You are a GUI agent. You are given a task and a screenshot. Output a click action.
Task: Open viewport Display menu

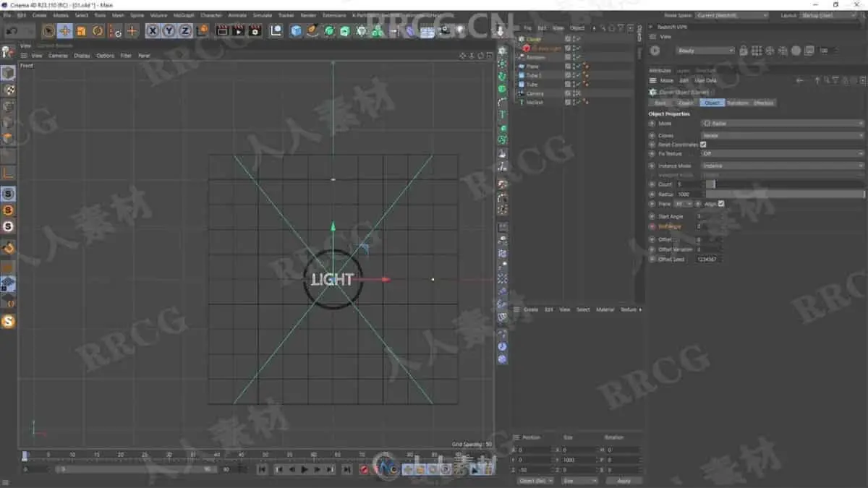click(x=82, y=56)
